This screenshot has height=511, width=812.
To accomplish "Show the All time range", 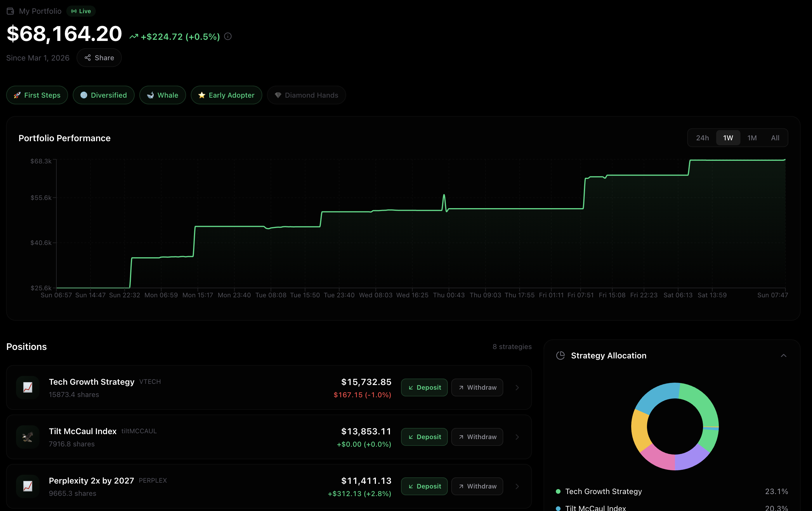I will tap(775, 138).
